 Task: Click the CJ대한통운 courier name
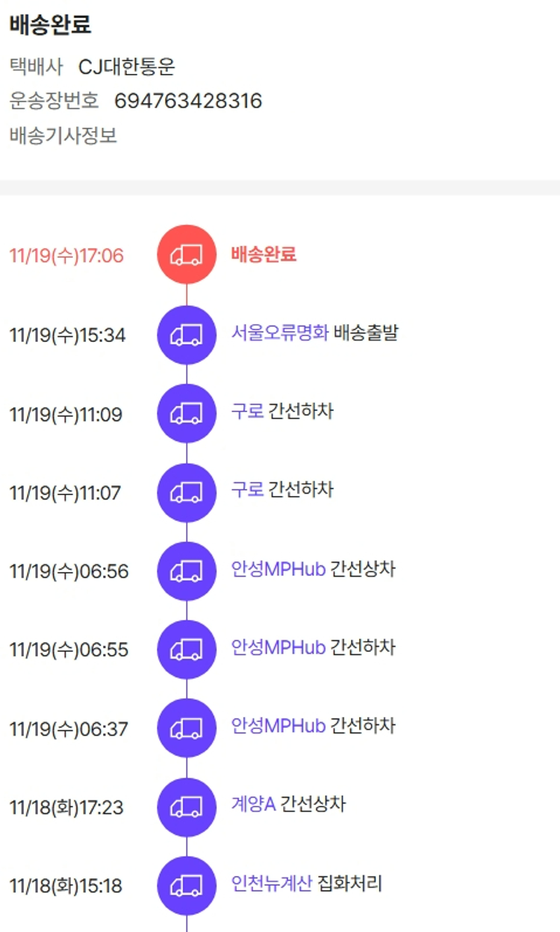126,66
